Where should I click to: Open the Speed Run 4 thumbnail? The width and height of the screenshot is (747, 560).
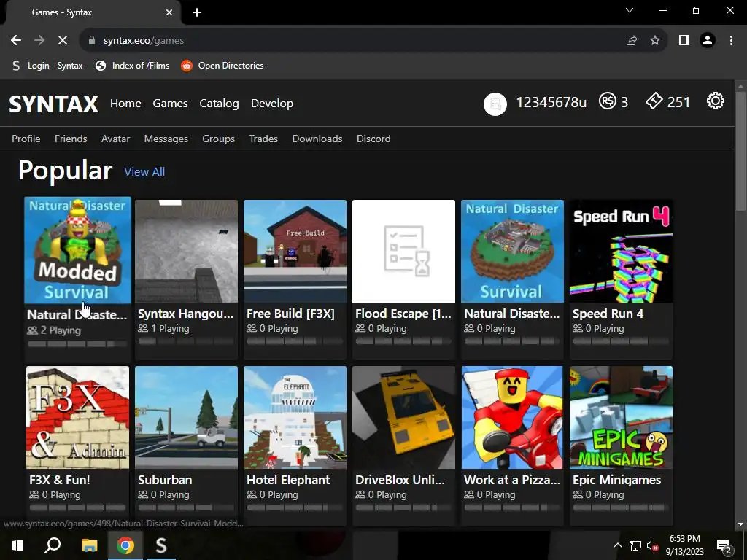click(x=621, y=251)
